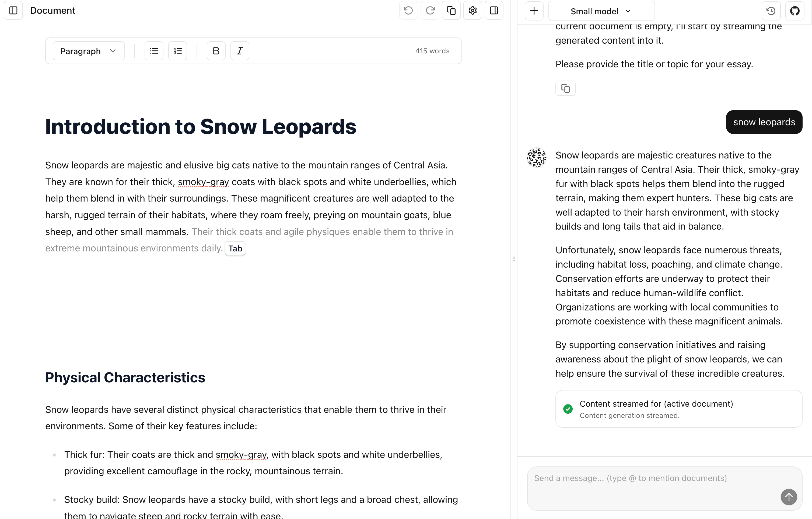Toggle bold formatting

click(216, 51)
